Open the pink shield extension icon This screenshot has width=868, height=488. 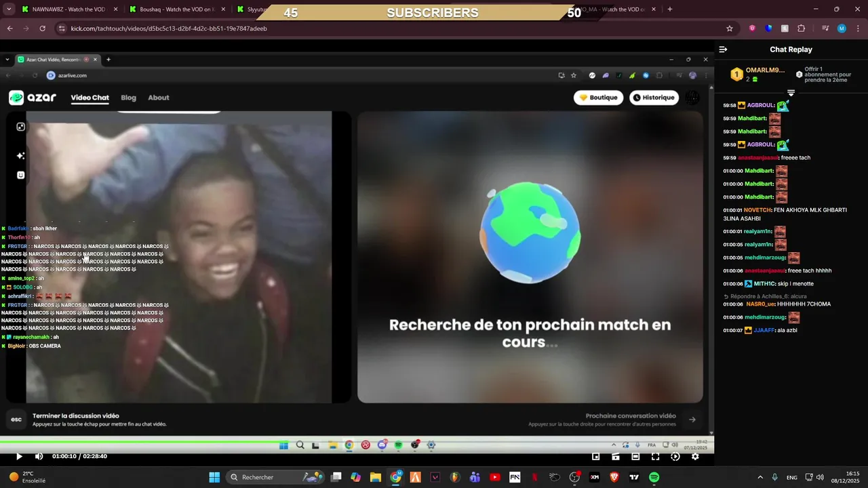[x=752, y=28]
